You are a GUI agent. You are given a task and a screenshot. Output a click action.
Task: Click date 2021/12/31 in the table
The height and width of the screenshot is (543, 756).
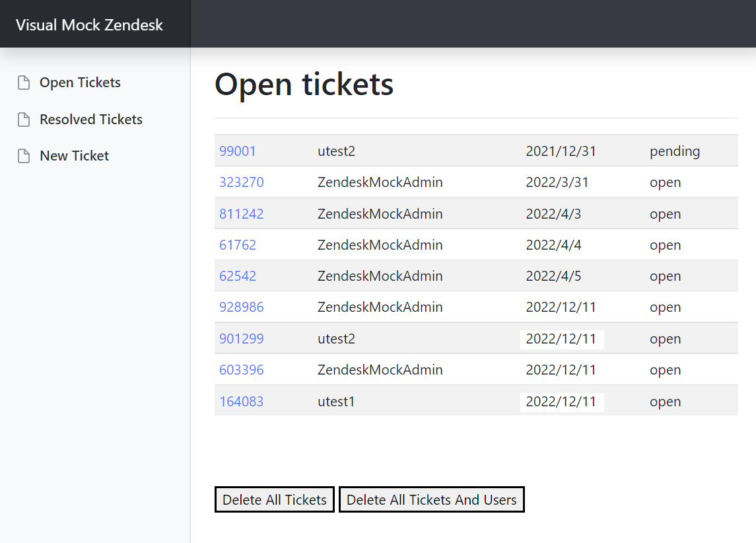[x=561, y=151]
